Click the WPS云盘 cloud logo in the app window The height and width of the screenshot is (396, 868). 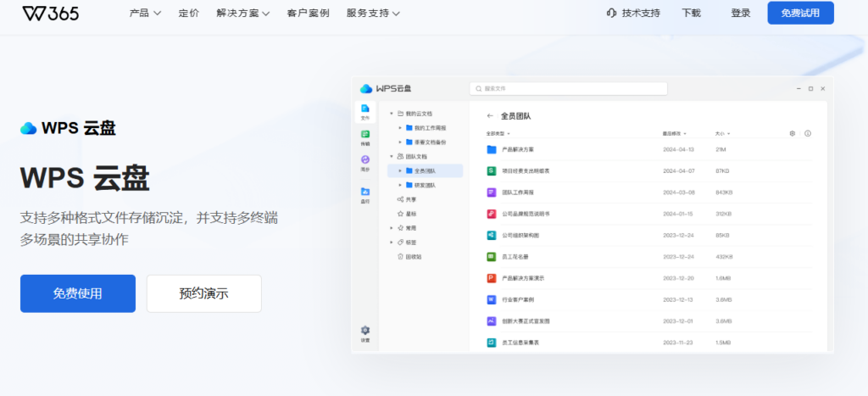click(x=366, y=89)
